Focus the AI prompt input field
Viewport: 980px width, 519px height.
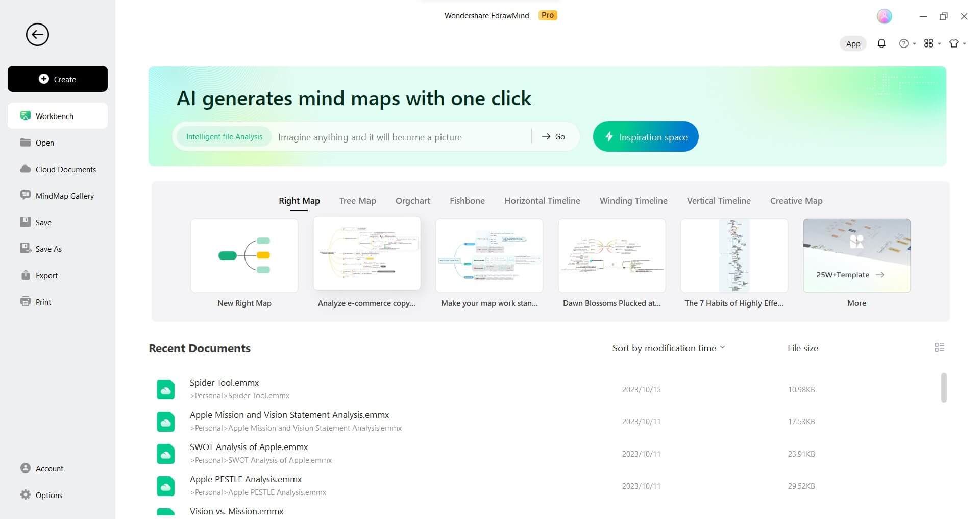coord(402,137)
